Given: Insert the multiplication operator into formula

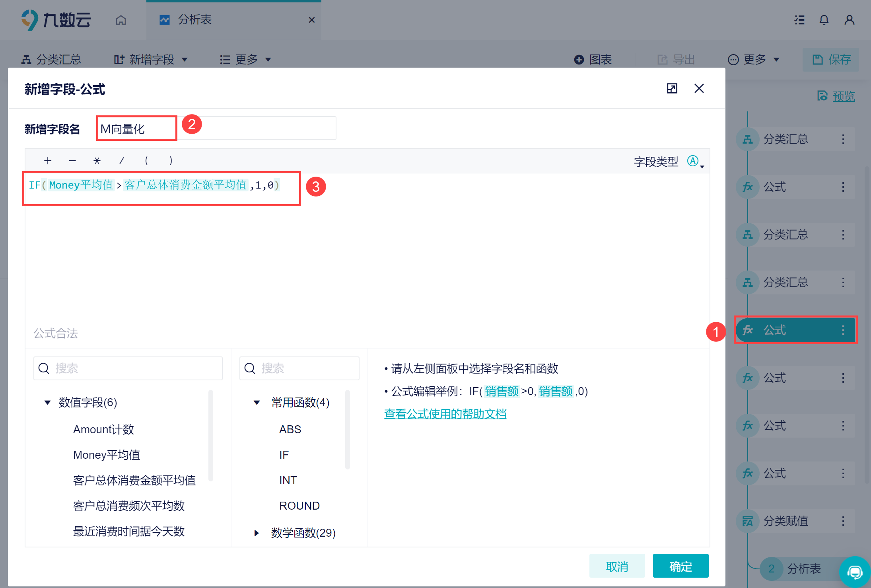Looking at the screenshot, I should click(97, 161).
